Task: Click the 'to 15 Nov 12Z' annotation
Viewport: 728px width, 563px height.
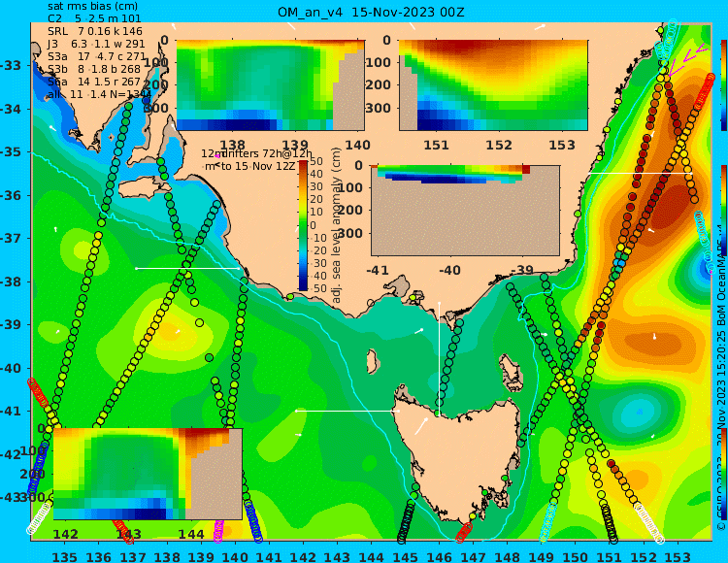Action: coord(257,166)
